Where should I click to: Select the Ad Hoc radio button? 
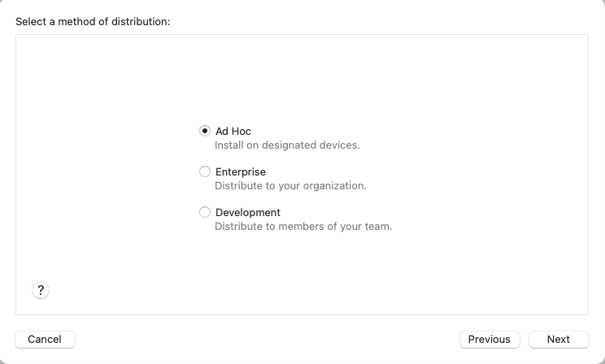(x=205, y=131)
